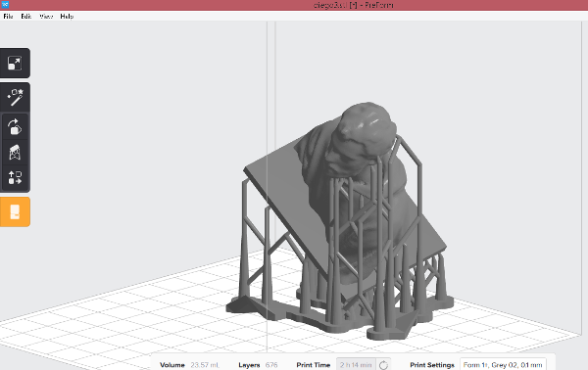
Task: Click the 2 h 14 min print time field
Action: [356, 365]
